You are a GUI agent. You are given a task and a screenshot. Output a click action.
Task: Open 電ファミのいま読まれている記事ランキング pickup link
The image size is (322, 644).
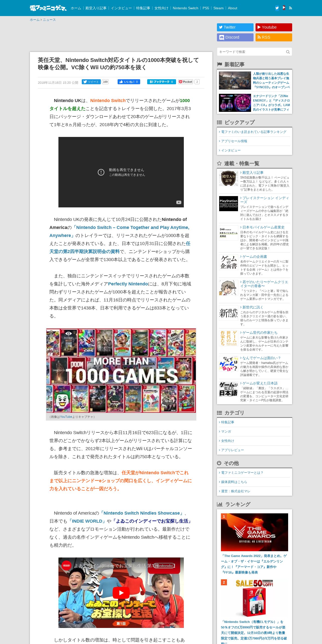pos(254,132)
